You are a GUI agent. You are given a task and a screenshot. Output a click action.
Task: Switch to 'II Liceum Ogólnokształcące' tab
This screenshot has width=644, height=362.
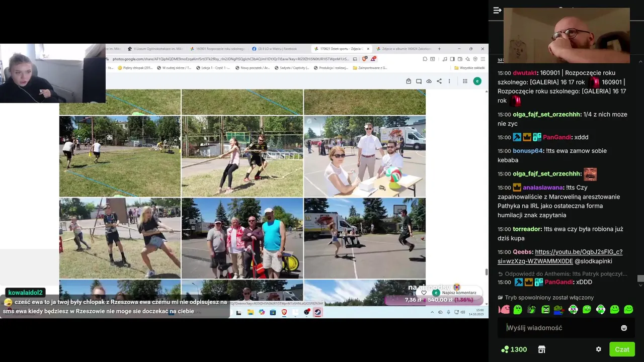tap(155, 49)
